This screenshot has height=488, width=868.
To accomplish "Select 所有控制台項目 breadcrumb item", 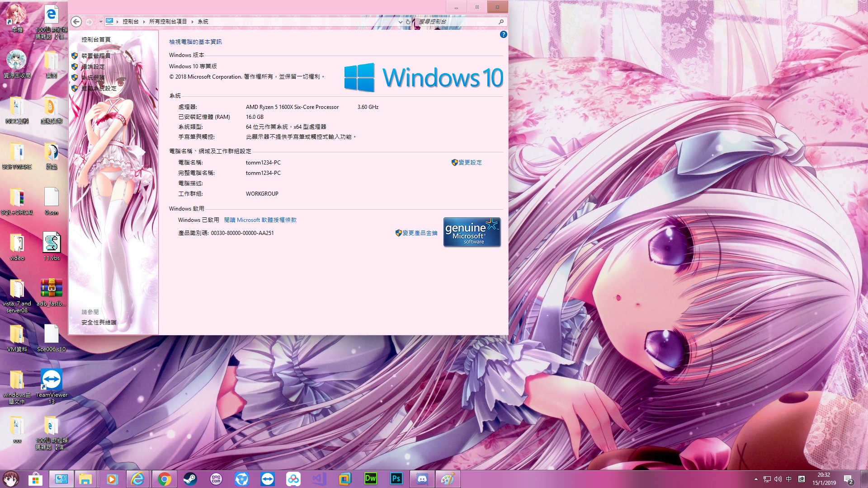I will click(x=168, y=22).
